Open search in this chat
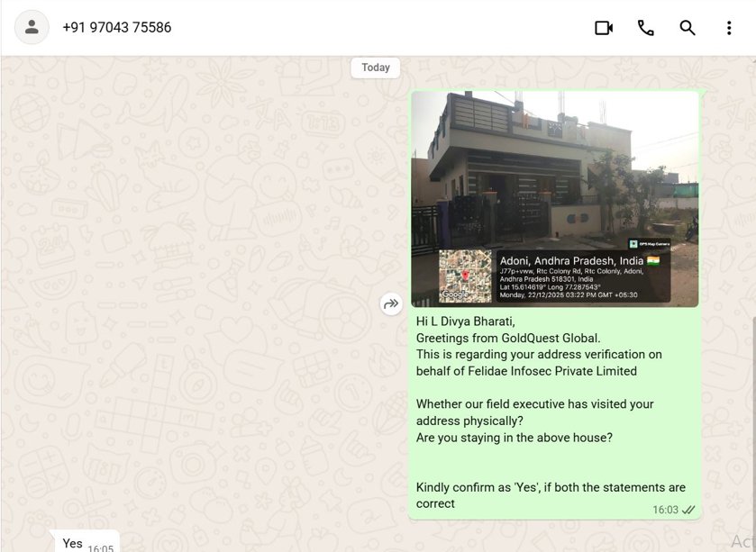This screenshot has width=756, height=552. tap(688, 28)
